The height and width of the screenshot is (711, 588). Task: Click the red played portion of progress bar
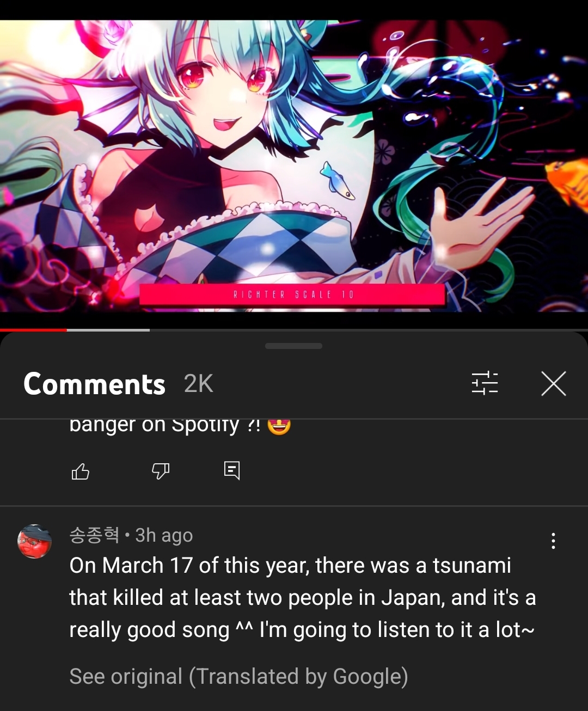tap(33, 330)
